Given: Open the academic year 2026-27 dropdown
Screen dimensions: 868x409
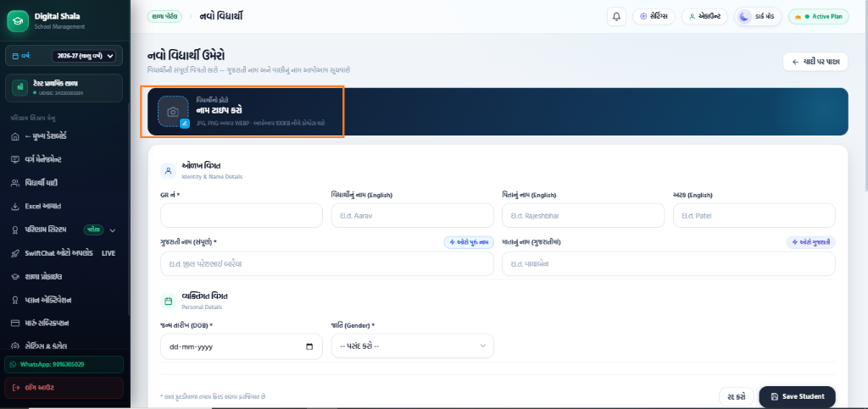Looking at the screenshot, I should 83,56.
